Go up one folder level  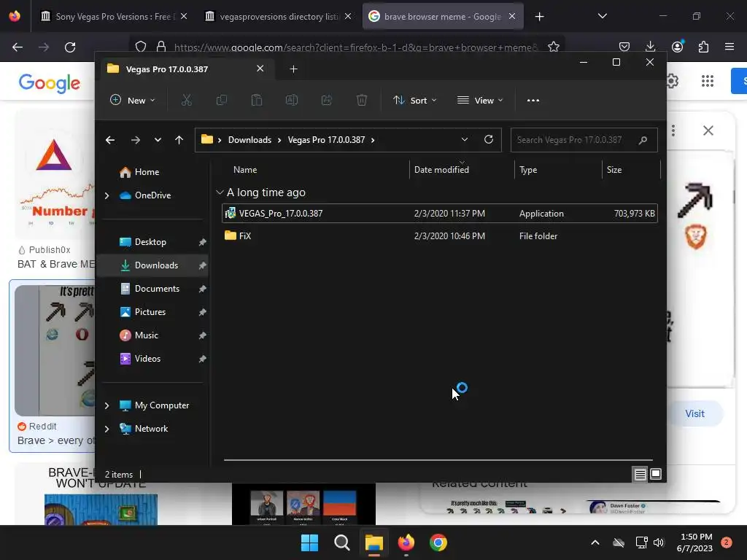[179, 140]
